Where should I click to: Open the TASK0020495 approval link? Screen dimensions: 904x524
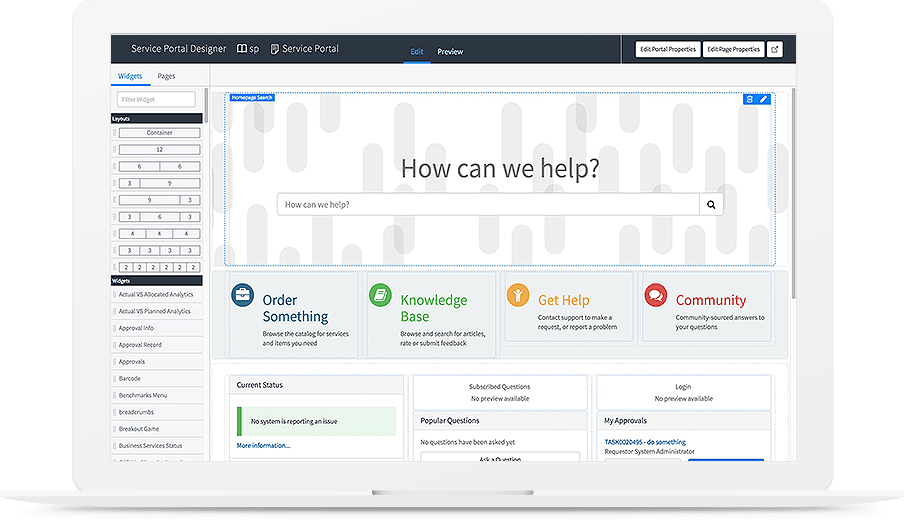[645, 442]
